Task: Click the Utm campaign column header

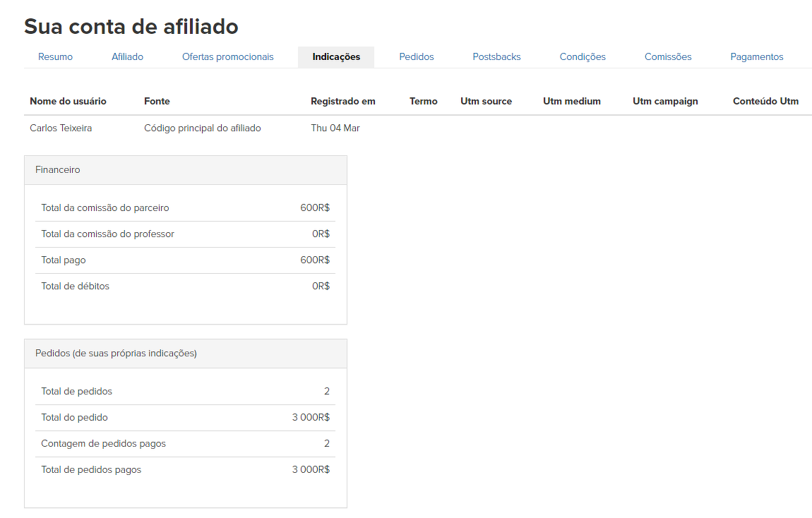Action: (665, 102)
